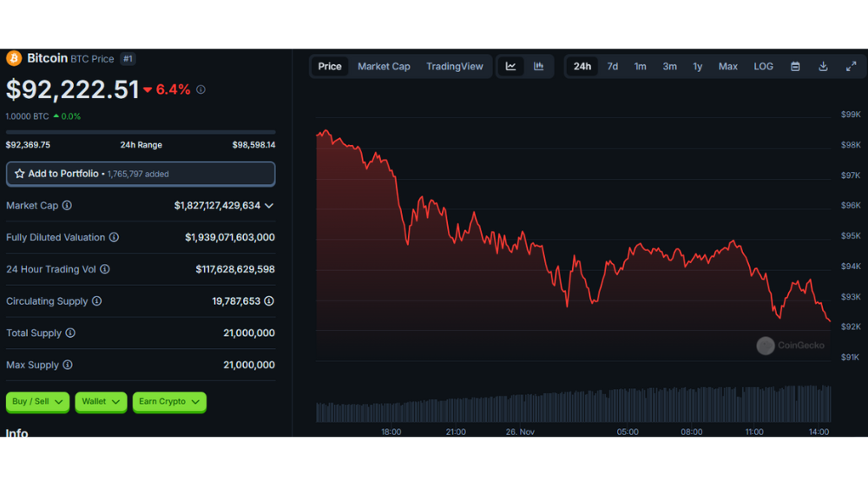Click the 26. Nov axis label
Screen dimensions: 868x488
(x=520, y=432)
